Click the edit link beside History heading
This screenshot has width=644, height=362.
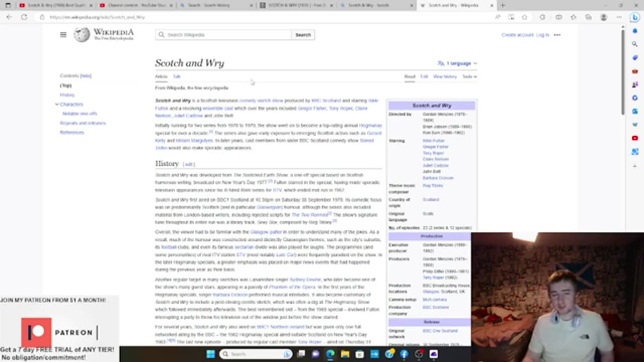[189, 164]
